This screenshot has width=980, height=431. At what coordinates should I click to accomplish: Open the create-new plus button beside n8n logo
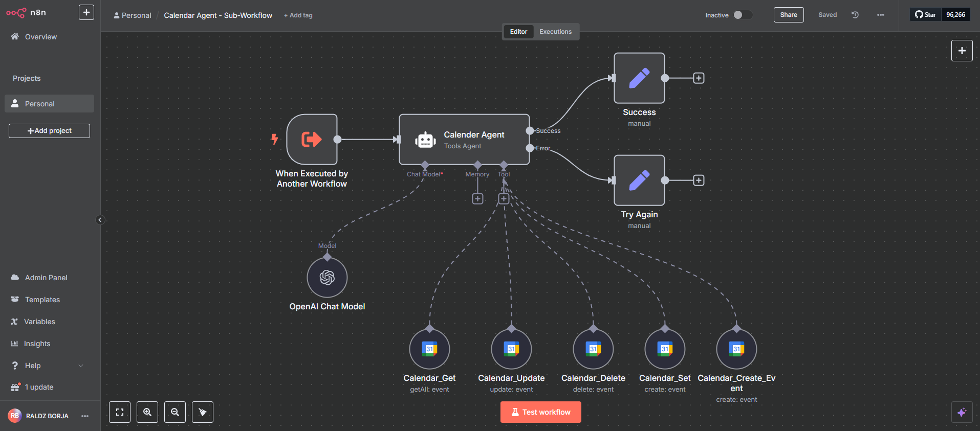coord(86,12)
